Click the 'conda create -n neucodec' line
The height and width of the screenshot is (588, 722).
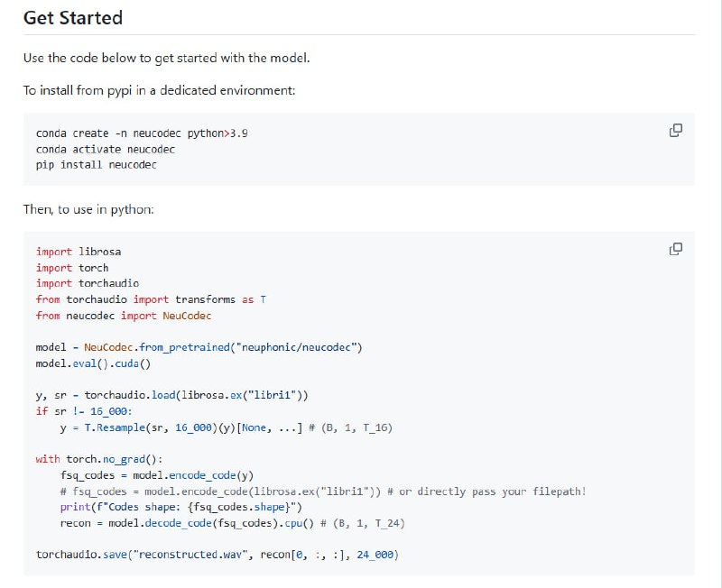tap(142, 133)
